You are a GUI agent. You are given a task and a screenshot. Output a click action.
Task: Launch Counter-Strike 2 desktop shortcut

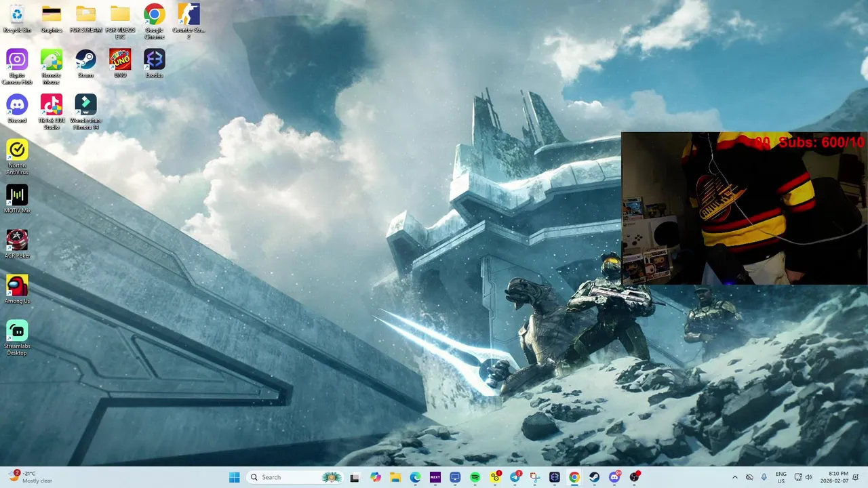(x=189, y=22)
